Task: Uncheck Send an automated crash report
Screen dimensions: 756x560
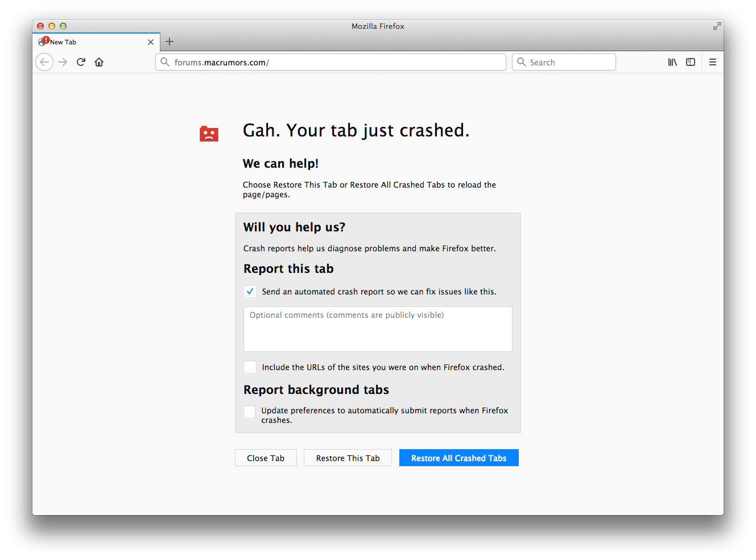Action: pyautogui.click(x=250, y=292)
